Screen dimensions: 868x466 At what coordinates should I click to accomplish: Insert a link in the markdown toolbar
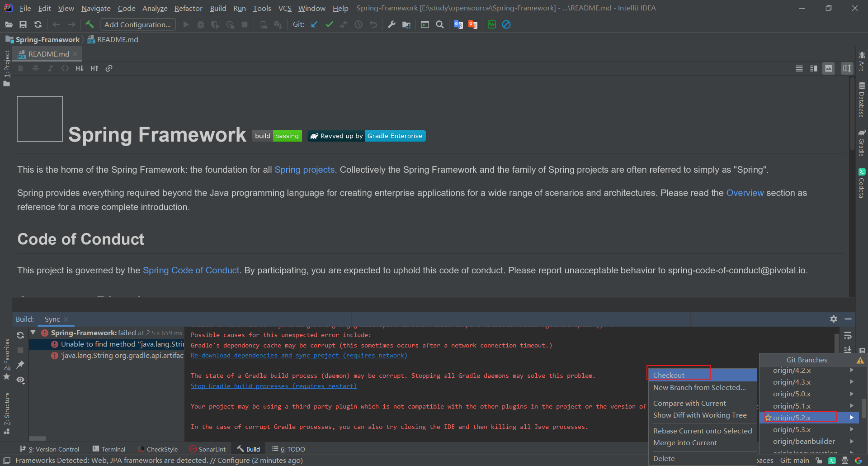109,68
